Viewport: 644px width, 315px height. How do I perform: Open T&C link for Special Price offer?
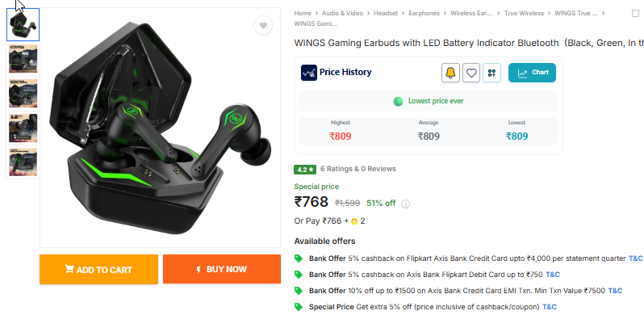[x=550, y=307]
